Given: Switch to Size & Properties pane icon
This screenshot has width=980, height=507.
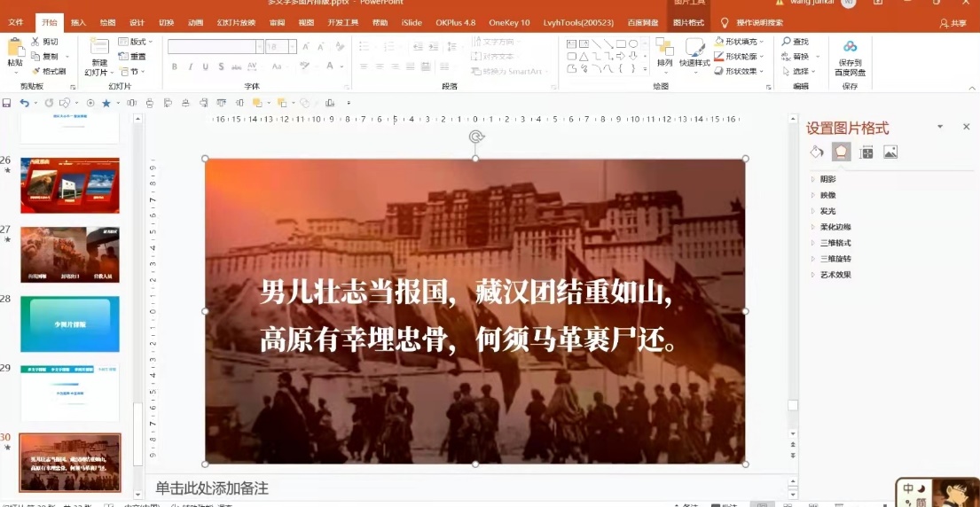Looking at the screenshot, I should coord(866,152).
